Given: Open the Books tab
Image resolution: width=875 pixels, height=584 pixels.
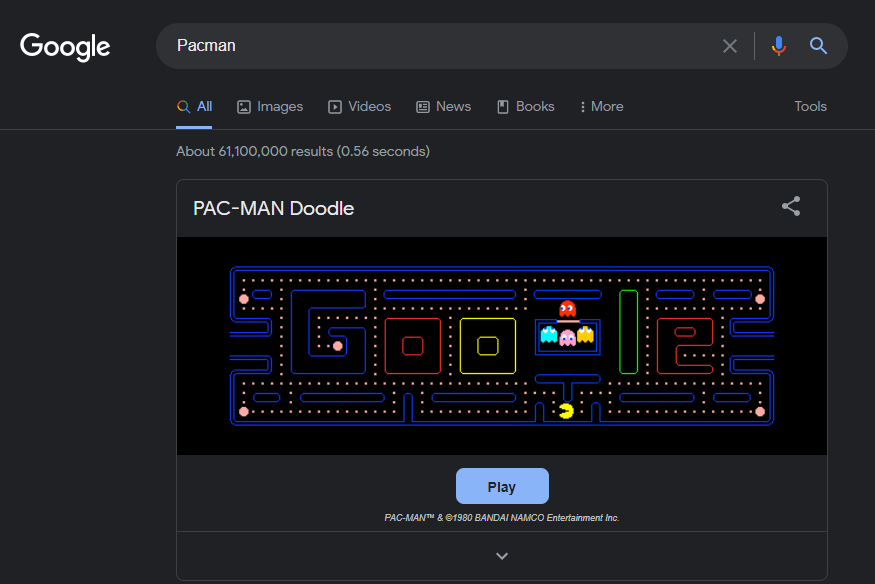Looking at the screenshot, I should point(526,107).
